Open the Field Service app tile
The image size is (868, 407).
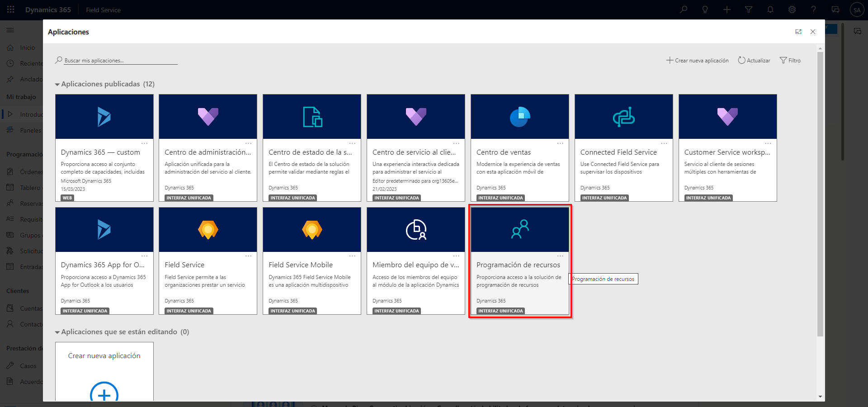[208, 261]
